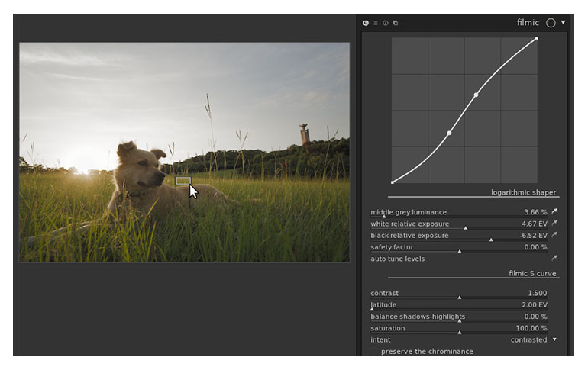Use white relative exposure color picker
Image resolution: width=588 pixels, height=370 pixels.
[554, 224]
